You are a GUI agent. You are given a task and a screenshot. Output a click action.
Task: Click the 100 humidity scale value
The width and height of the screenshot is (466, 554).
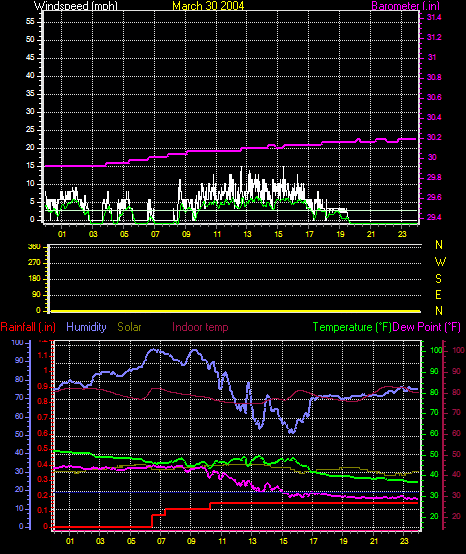[x=18, y=342]
